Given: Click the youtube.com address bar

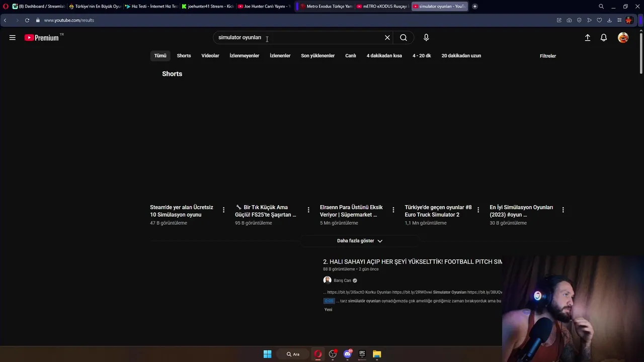Looking at the screenshot, I should coord(69,20).
